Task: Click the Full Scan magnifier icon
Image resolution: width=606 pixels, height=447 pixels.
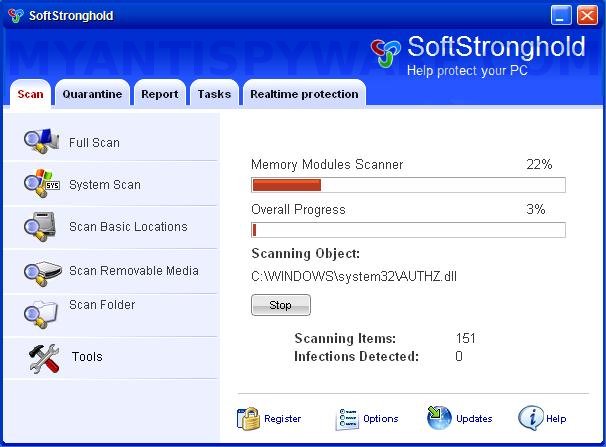Action: [x=41, y=141]
